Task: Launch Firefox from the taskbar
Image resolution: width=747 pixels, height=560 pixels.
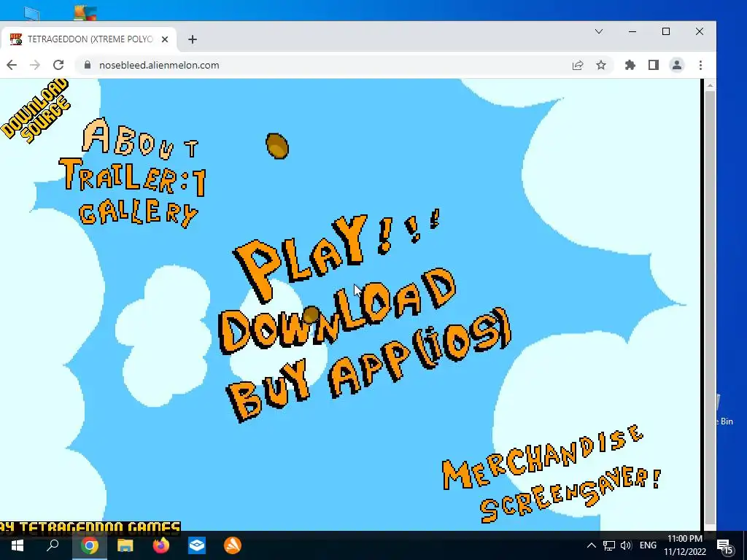Action: [161, 545]
